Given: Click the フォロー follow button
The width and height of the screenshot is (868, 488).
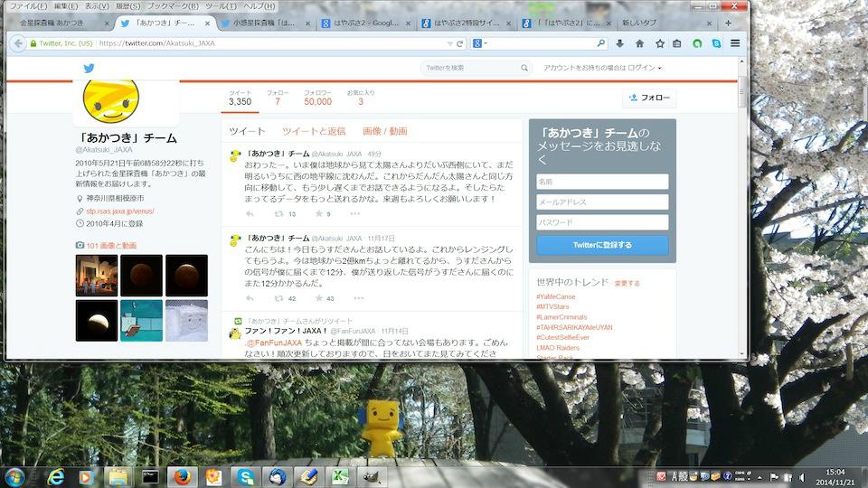Looking at the screenshot, I should click(x=649, y=98).
